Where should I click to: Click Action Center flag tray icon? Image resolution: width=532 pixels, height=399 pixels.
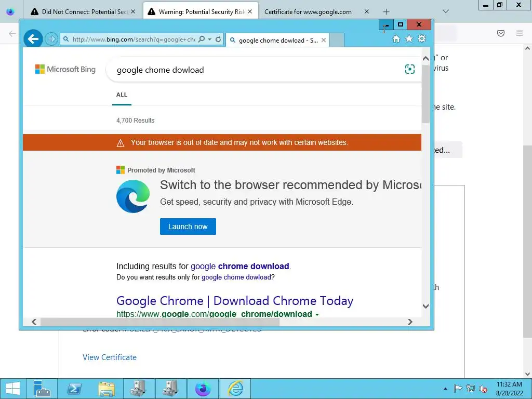458,389
